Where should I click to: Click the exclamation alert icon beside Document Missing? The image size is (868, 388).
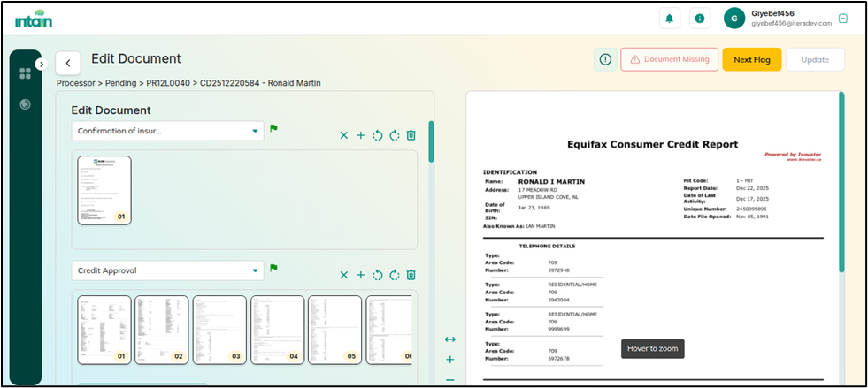pyautogui.click(x=605, y=59)
